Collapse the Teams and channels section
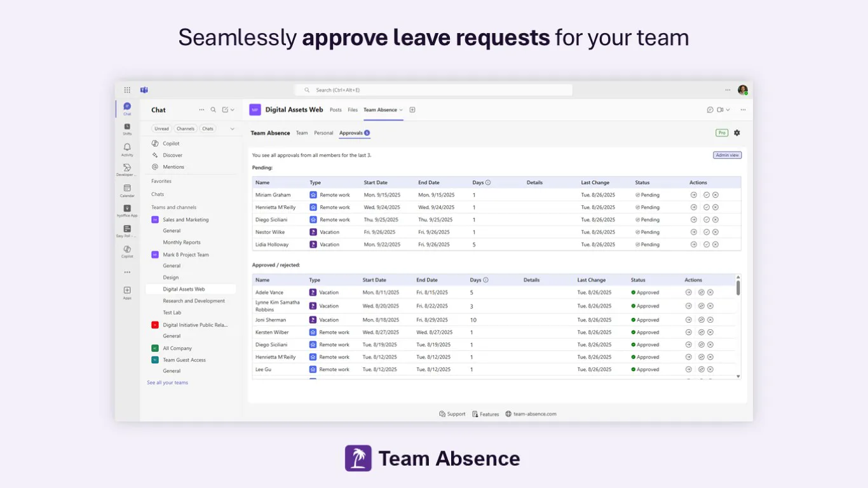868x488 pixels. (174, 207)
